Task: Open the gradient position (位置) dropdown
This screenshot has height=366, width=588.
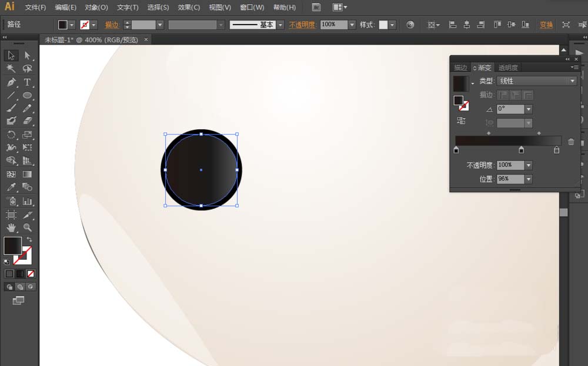Action: pyautogui.click(x=529, y=179)
